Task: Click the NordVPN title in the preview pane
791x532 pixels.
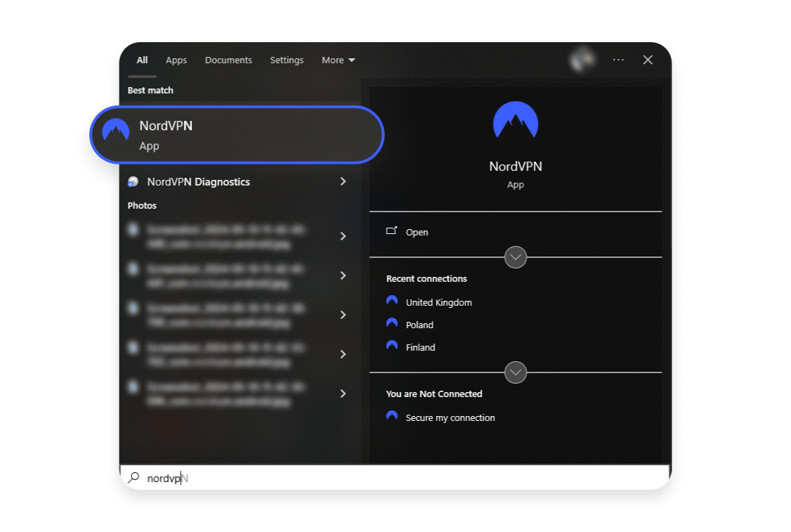Action: (x=515, y=167)
